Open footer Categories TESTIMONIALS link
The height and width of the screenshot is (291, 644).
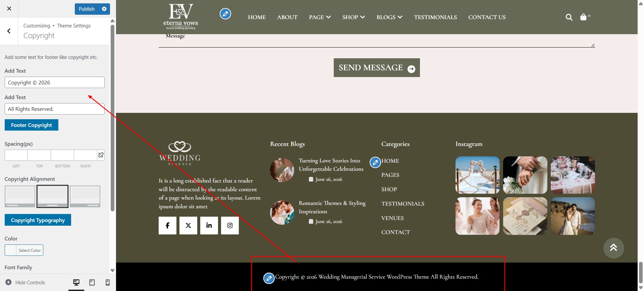click(403, 204)
